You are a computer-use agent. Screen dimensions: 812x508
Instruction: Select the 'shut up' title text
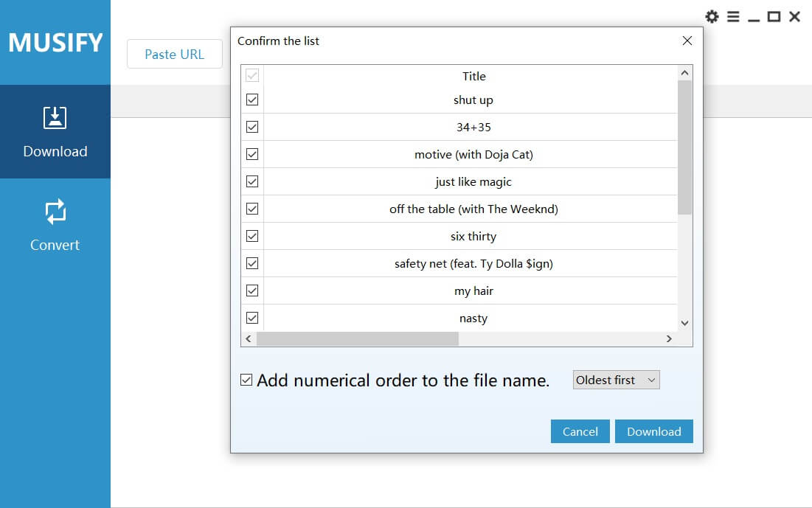(473, 100)
